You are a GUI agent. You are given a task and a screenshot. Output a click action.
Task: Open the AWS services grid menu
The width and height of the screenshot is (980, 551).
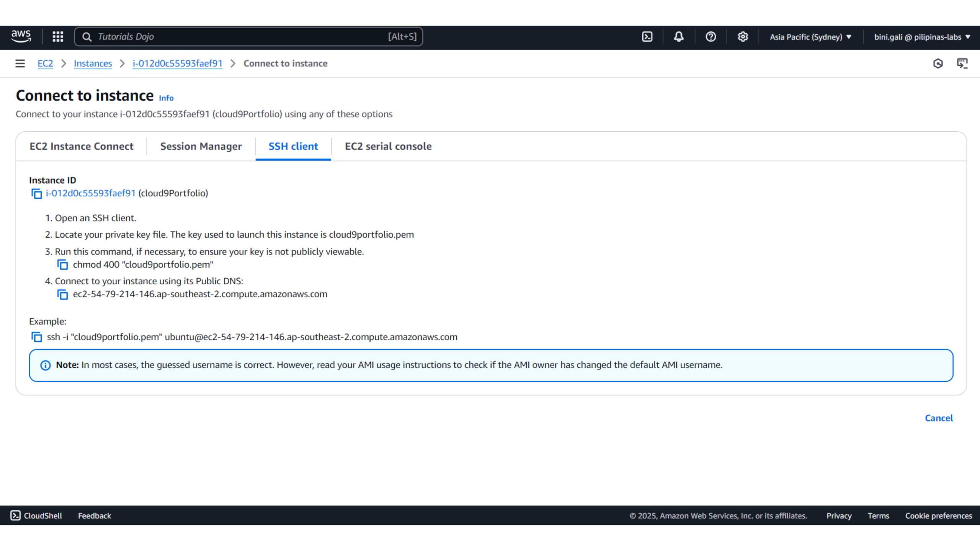[x=58, y=37]
